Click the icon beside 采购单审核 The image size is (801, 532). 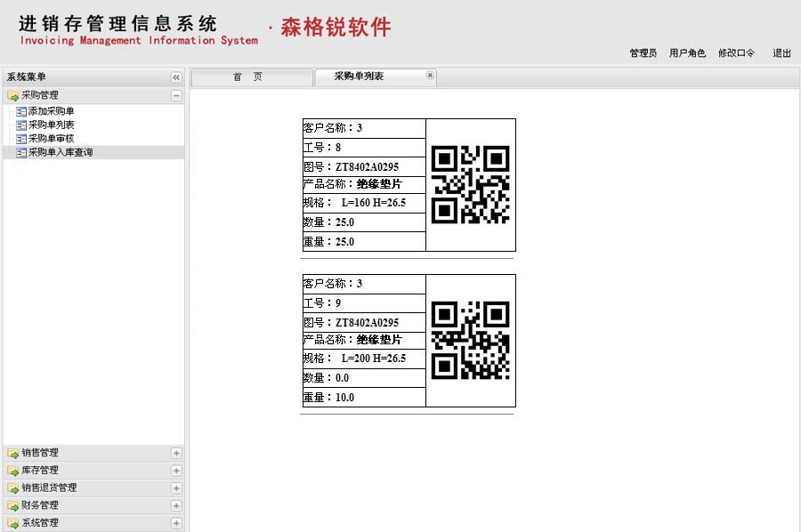pyautogui.click(x=21, y=139)
